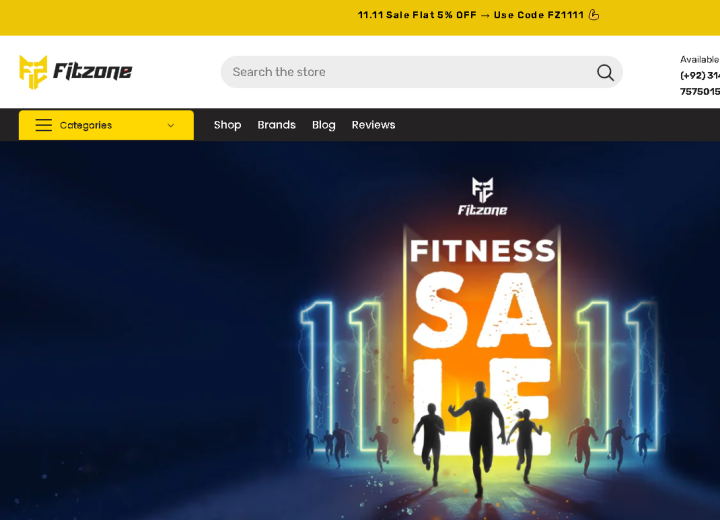Click the FITNESS headline on banner

483,251
